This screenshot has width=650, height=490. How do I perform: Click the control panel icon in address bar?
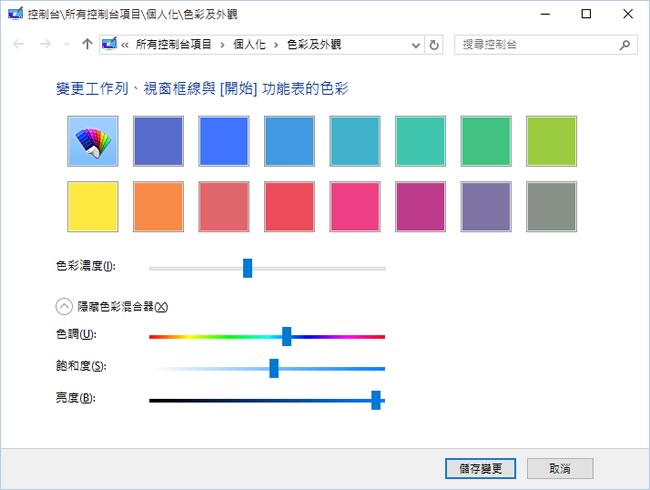(x=109, y=45)
